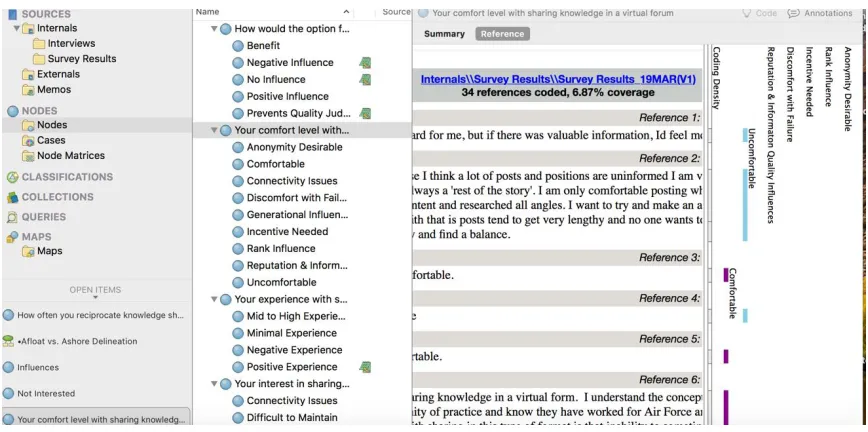Open 'How often you reciprocate knowledge sh...' item
Screen dimensions: 868x432
coord(94,315)
